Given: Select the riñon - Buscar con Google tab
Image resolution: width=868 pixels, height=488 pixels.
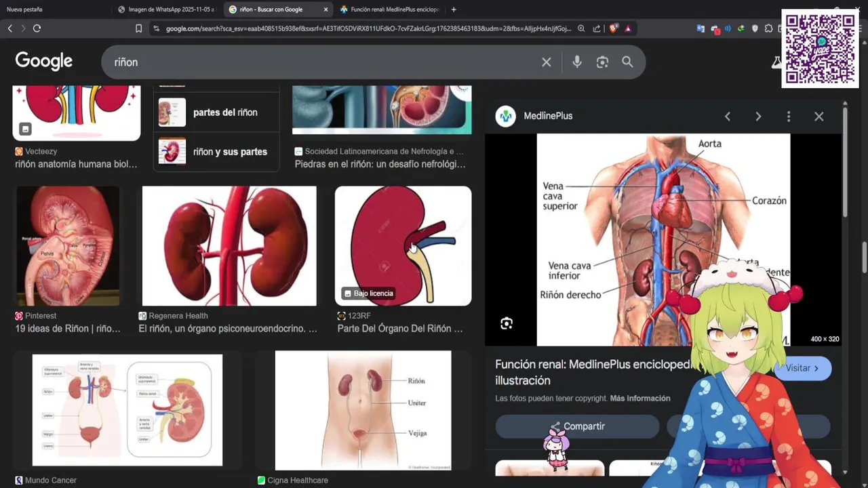Looking at the screenshot, I should [278, 9].
